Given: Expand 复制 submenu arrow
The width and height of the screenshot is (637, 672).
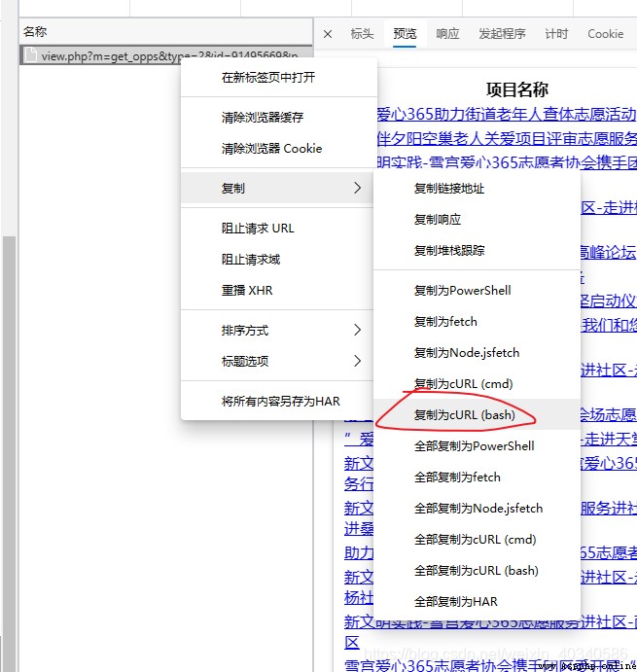Looking at the screenshot, I should 358,188.
